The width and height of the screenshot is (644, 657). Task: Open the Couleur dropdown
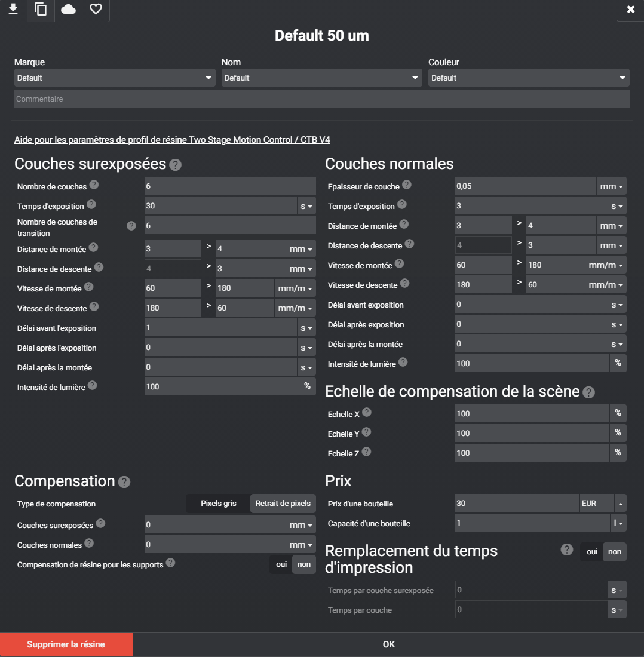pos(529,78)
